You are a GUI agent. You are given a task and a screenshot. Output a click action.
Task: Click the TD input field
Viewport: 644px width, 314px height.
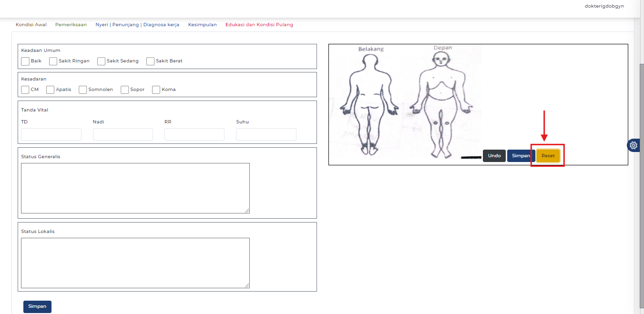51,134
